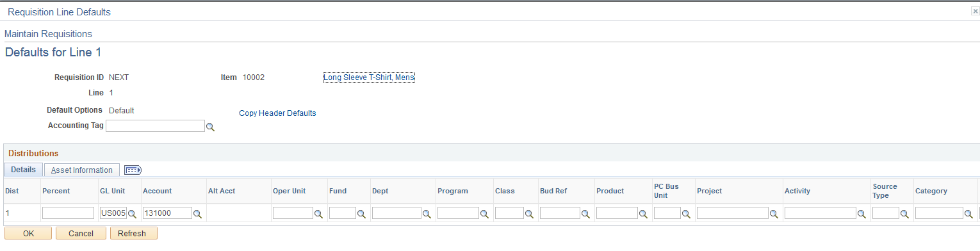Open Fund lookup magnifier
This screenshot has height=251, width=980.
point(361,214)
